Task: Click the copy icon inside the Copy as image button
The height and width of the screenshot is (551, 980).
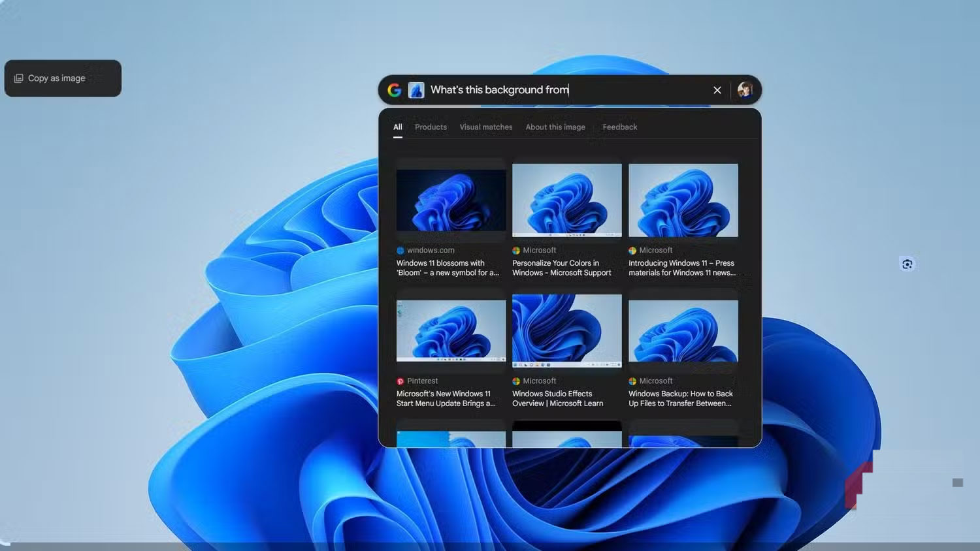Action: [x=18, y=78]
